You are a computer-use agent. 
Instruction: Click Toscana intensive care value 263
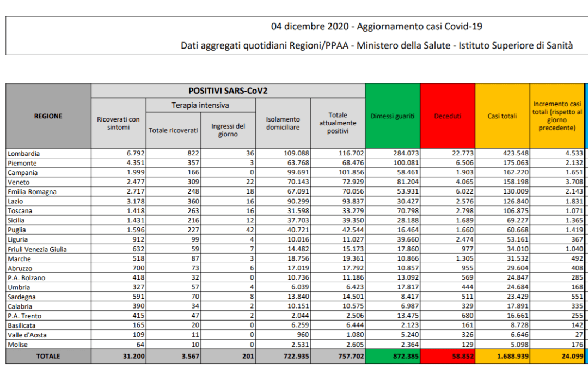pyautogui.click(x=193, y=210)
